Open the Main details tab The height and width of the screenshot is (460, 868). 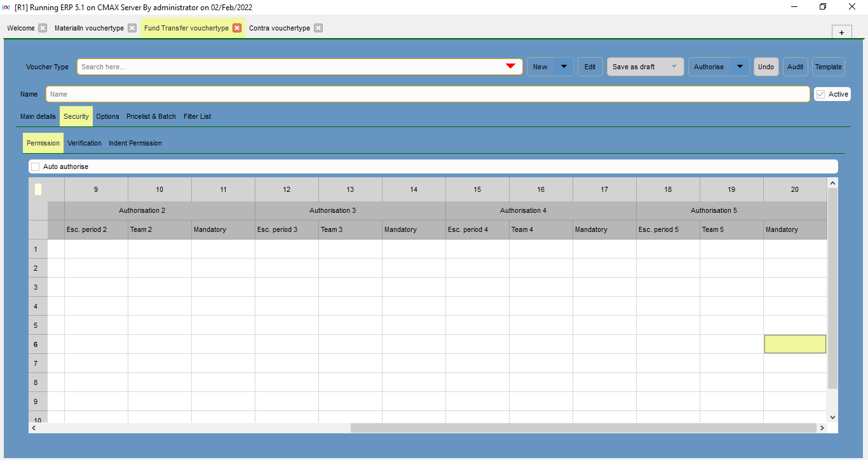[x=38, y=116]
